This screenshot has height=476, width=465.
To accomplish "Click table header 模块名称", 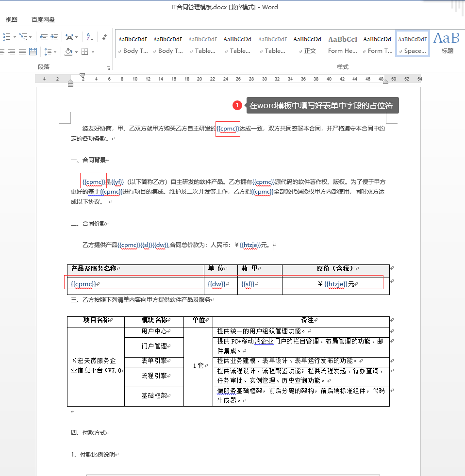I will click(x=154, y=320).
